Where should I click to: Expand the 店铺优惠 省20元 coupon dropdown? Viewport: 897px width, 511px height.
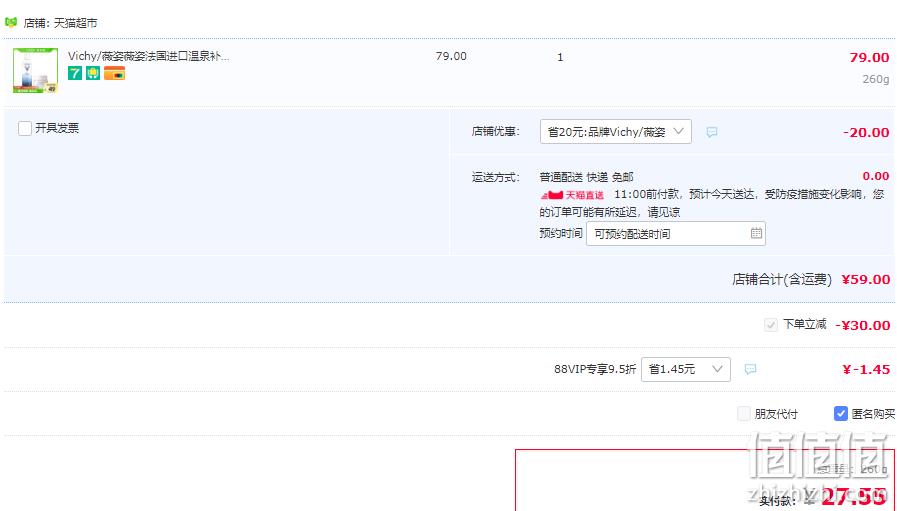click(616, 132)
